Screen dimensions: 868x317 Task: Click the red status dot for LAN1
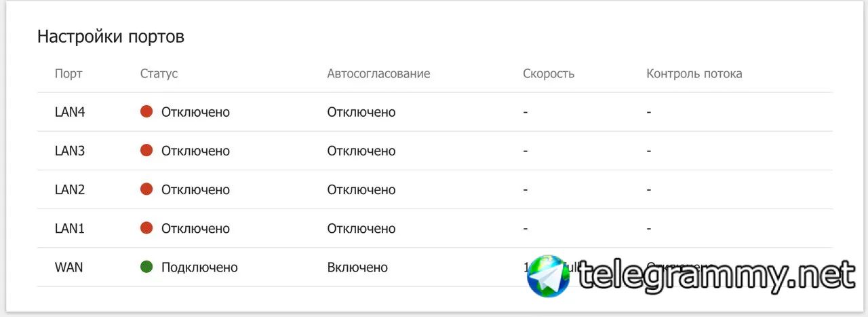(x=146, y=228)
